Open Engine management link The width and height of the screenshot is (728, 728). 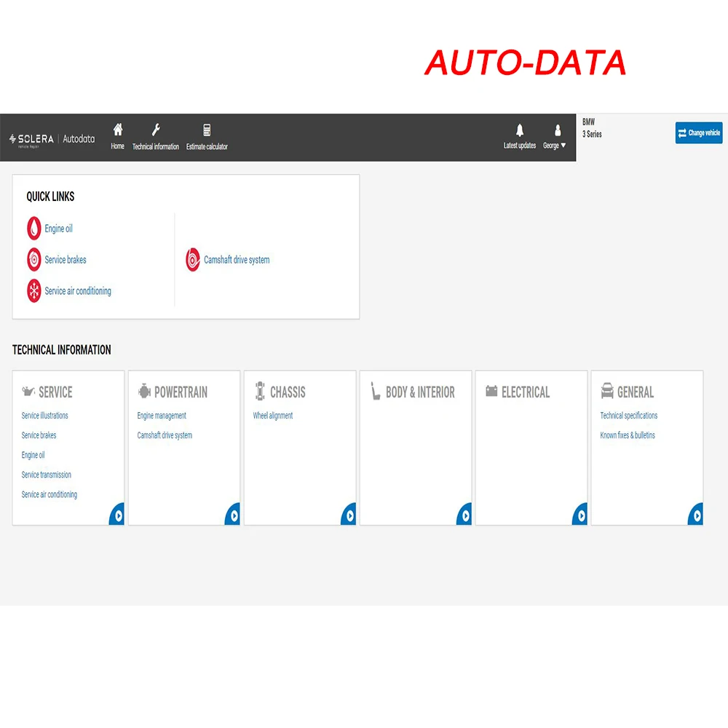coord(162,416)
